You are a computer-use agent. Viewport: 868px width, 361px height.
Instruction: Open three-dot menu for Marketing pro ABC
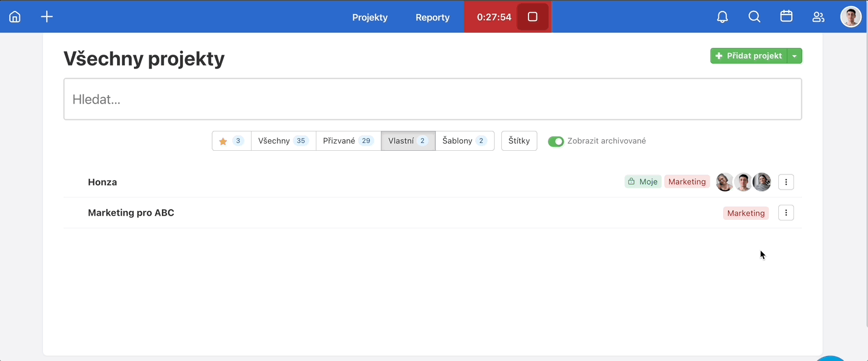pyautogui.click(x=786, y=213)
